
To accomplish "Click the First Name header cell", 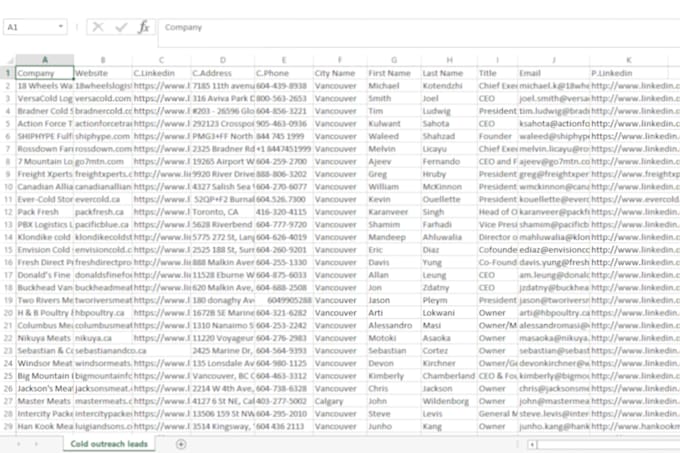I will 394,73.
